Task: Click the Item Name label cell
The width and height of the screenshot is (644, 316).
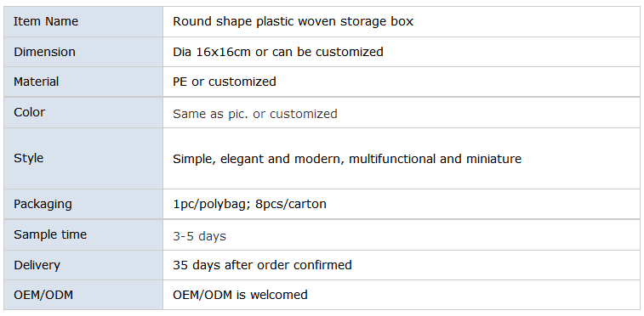Action: pyautogui.click(x=83, y=21)
